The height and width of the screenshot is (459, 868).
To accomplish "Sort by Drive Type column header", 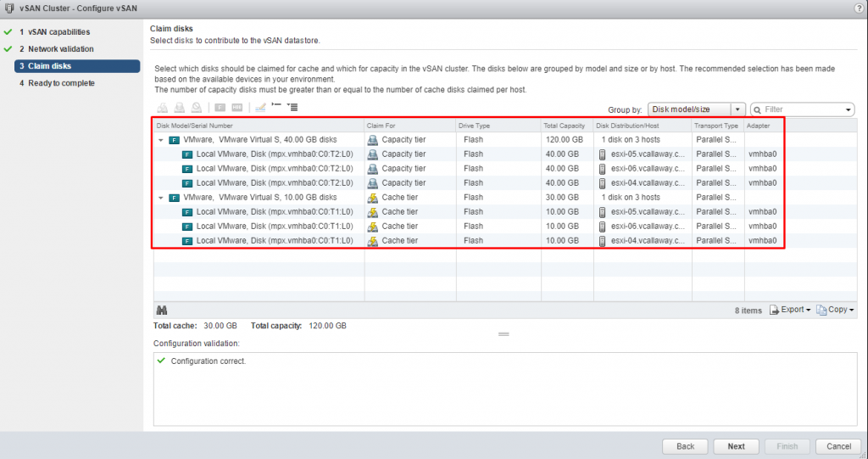I will click(498, 126).
